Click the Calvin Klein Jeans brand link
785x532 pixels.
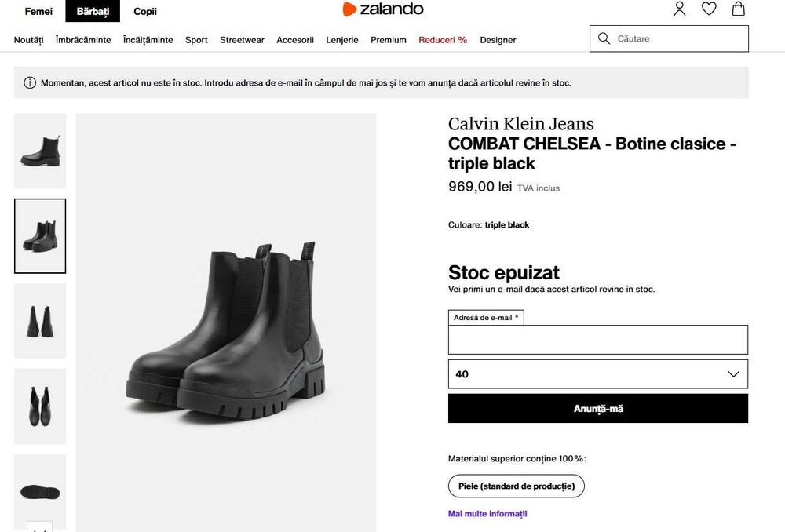pyautogui.click(x=520, y=124)
